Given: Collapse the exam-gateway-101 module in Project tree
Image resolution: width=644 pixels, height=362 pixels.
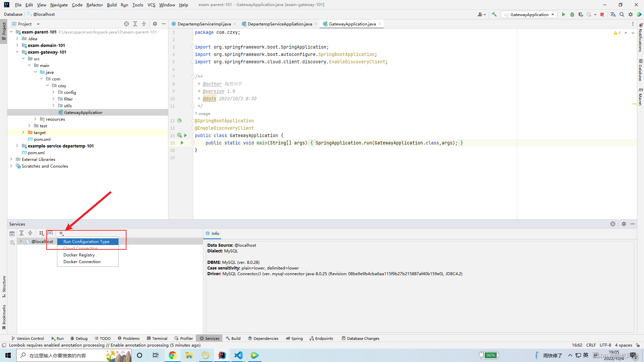Looking at the screenshot, I should coord(17,52).
